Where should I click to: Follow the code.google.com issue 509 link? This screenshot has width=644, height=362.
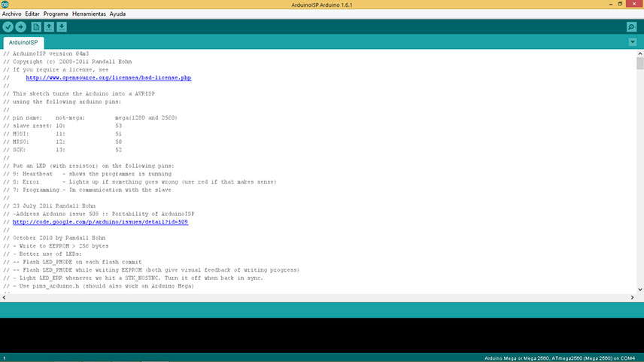[100, 222]
